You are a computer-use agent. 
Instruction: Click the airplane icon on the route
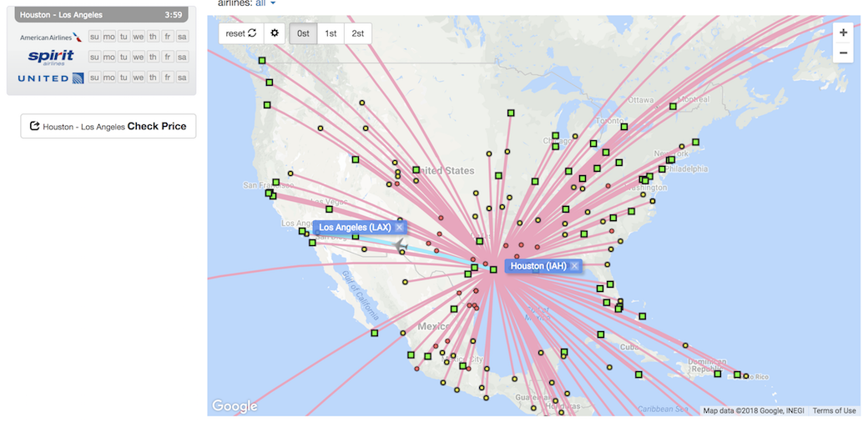(x=400, y=245)
